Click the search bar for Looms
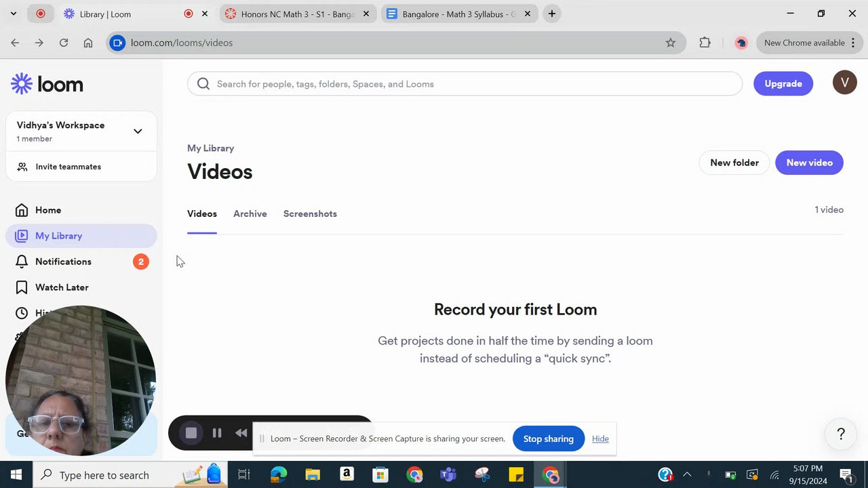 pyautogui.click(x=465, y=84)
